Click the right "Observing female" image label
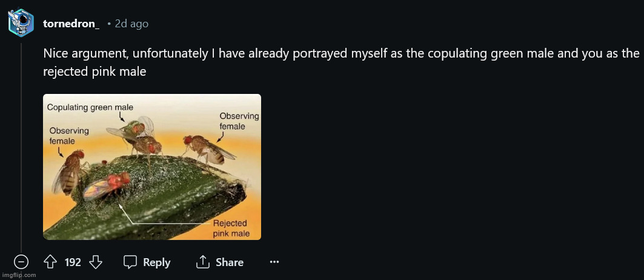Image resolution: width=644 pixels, height=280 pixels. coord(239,121)
